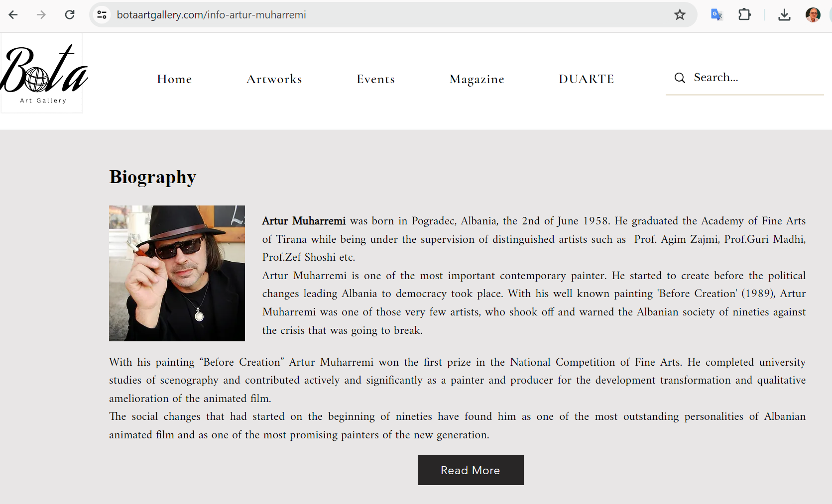832x504 pixels.
Task: Open the browser downloads icon
Action: pos(784,15)
